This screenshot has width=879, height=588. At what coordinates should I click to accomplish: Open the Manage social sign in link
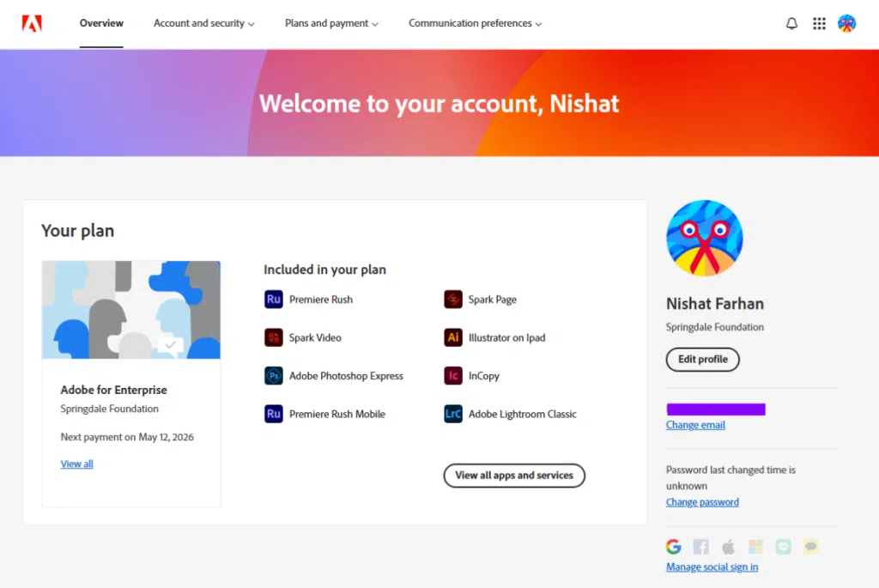[x=712, y=567]
